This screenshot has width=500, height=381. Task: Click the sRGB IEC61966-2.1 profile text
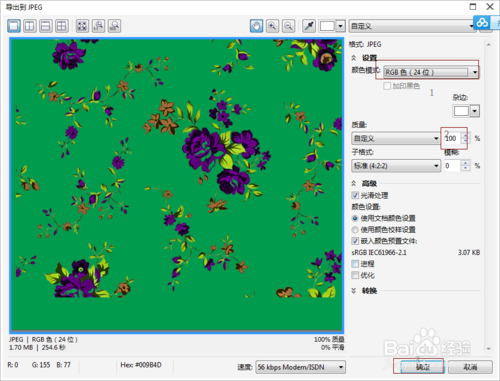[x=379, y=252]
